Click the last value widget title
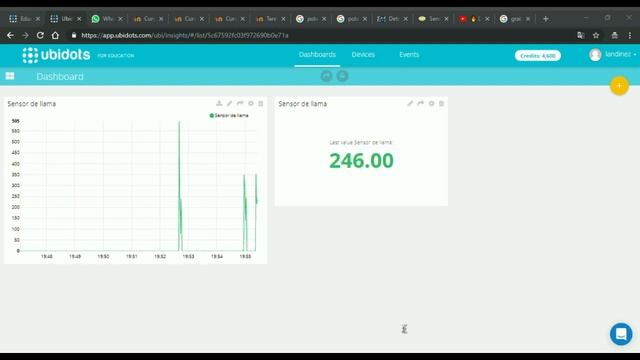The image size is (640, 360). tap(302, 104)
